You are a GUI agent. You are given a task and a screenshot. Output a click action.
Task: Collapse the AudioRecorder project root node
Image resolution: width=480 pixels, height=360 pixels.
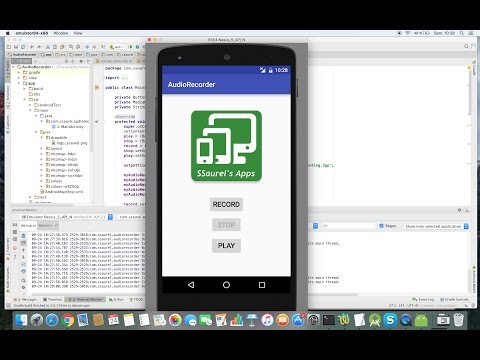tap(14, 67)
